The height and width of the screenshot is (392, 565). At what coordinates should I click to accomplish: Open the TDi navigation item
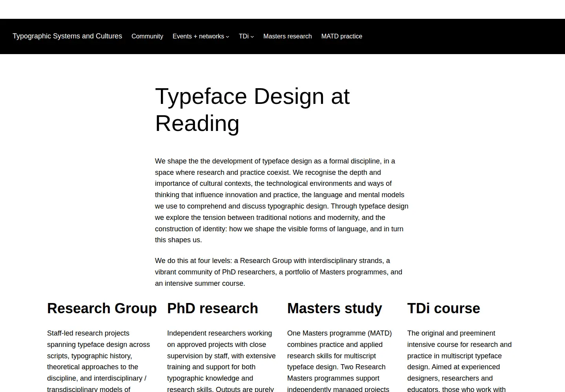pyautogui.click(x=244, y=36)
